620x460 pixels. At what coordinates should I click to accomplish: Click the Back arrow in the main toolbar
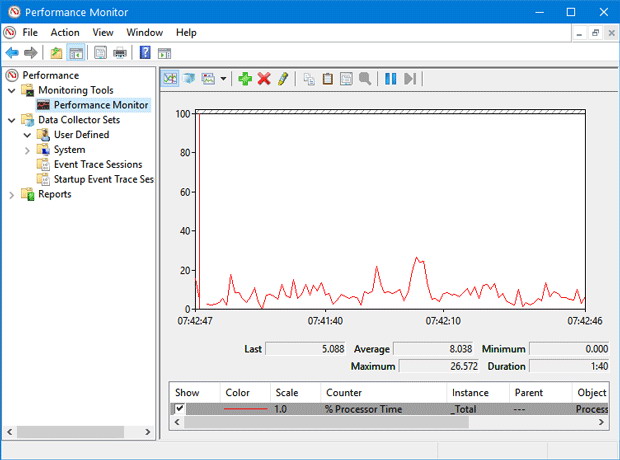12,53
